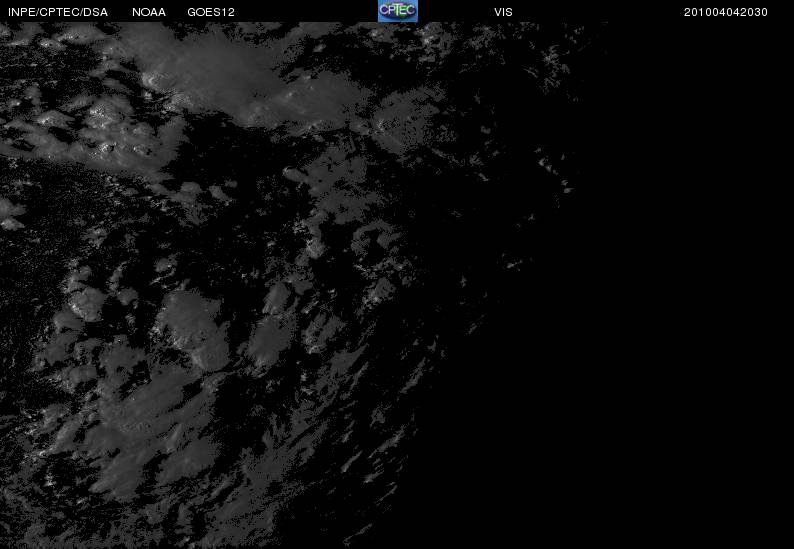
Task: Click the CPTEC logo icon
Action: pyautogui.click(x=398, y=11)
